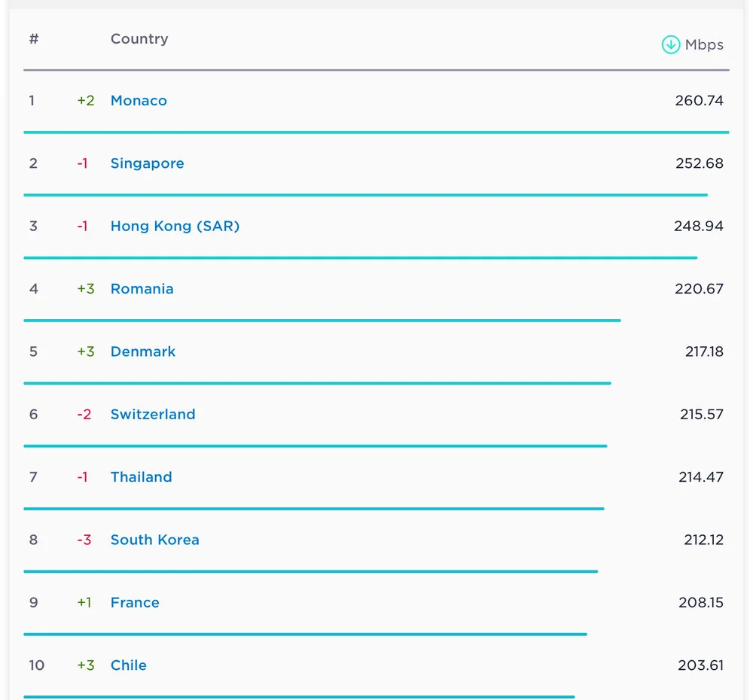Open the Monaco country page
The image size is (753, 700).
point(139,100)
